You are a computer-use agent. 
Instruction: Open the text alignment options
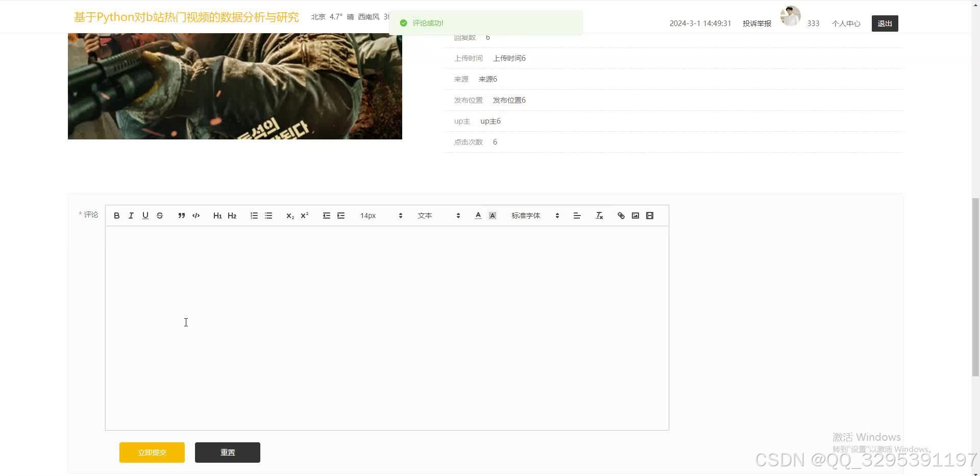click(x=577, y=216)
